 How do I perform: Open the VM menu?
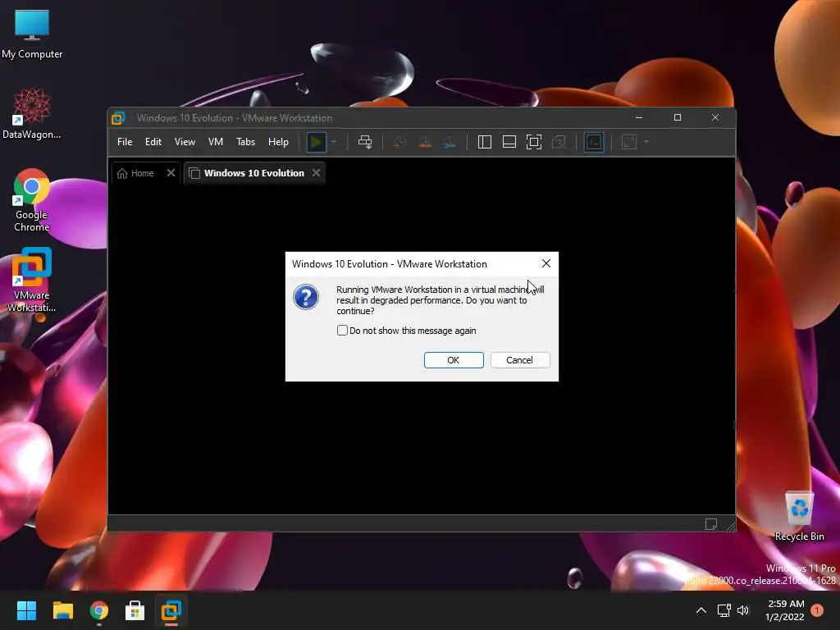click(216, 142)
